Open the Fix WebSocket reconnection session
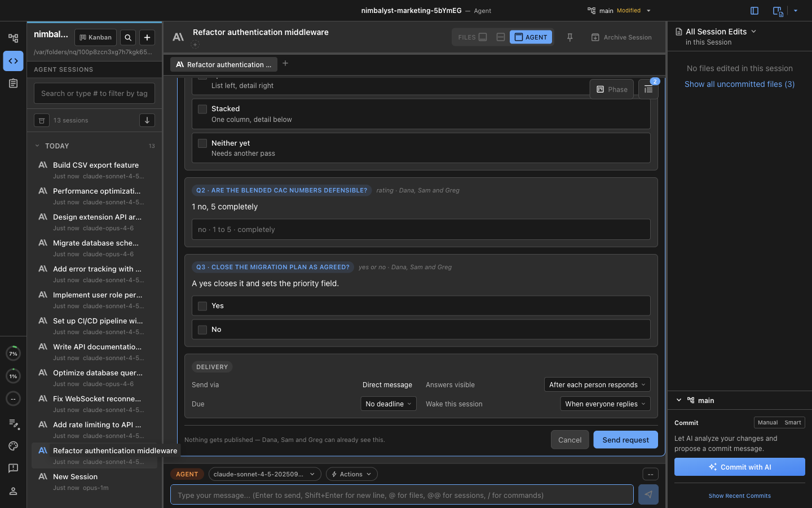812x508 pixels. 94,404
